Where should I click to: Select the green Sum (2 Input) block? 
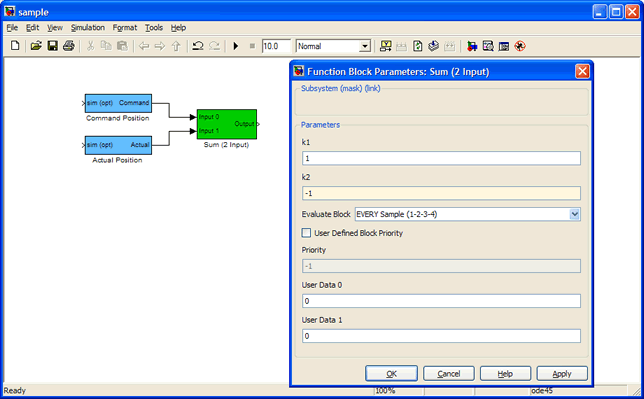point(227,124)
